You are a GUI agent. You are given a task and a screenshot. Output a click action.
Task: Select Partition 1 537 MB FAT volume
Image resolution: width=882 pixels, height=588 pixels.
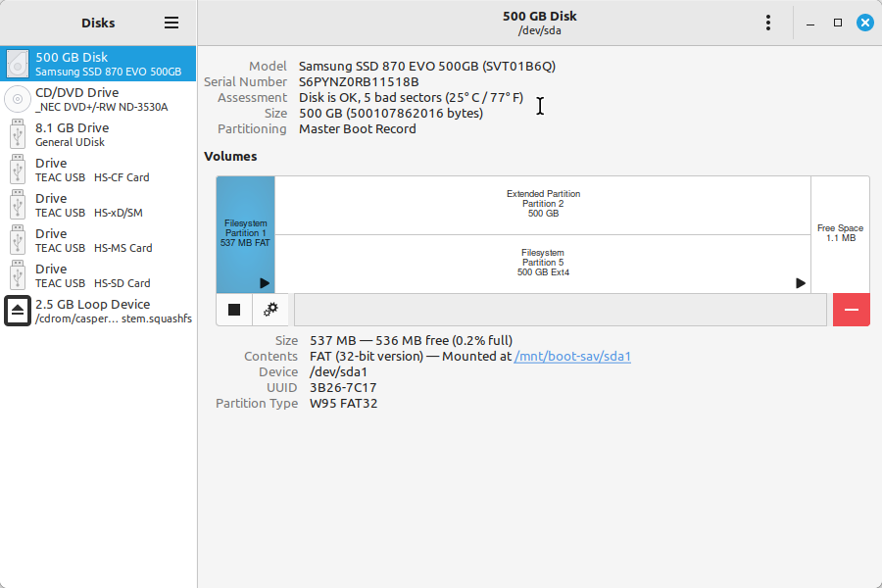pyautogui.click(x=245, y=233)
